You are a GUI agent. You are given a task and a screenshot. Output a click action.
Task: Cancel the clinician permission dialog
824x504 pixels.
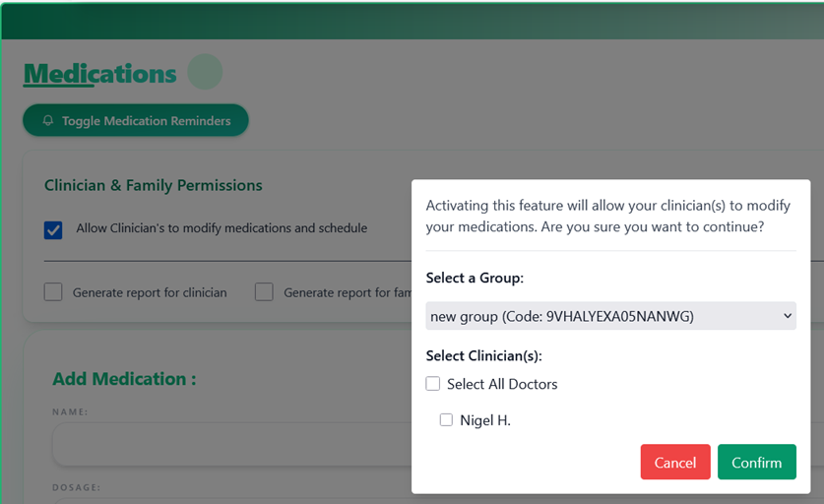coord(674,463)
